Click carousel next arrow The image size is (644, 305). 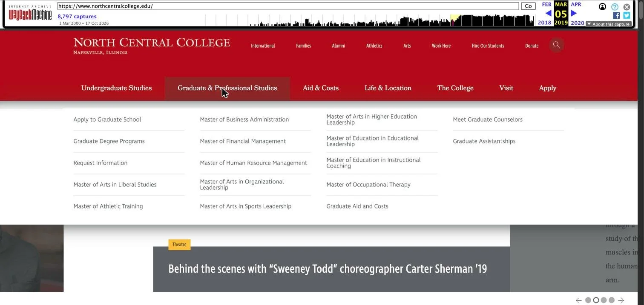click(x=621, y=300)
